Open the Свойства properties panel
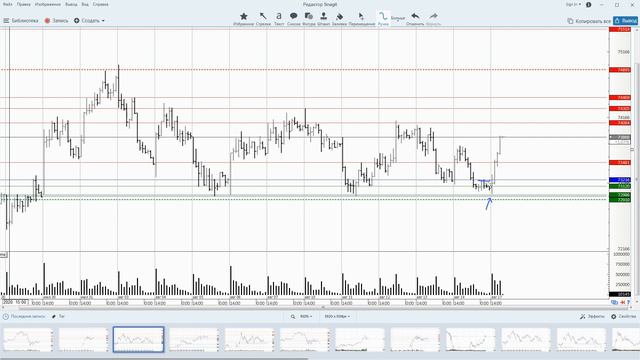640x360 pixels. (x=623, y=316)
